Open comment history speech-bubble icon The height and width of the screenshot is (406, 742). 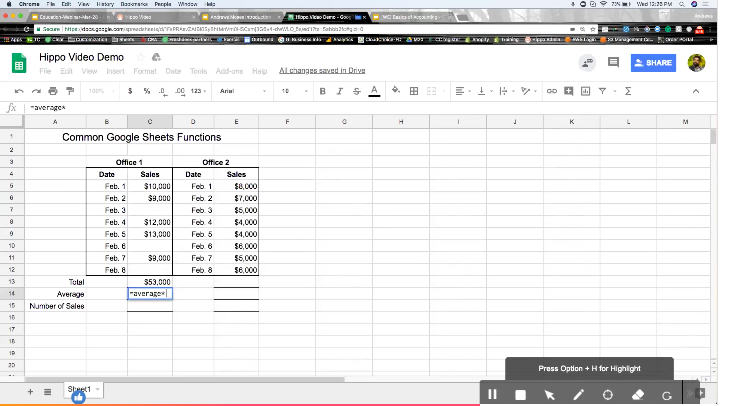coord(613,62)
